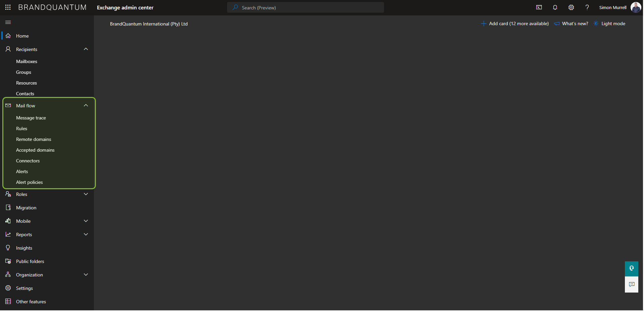Open What's new? link
The width and height of the screenshot is (644, 311).
(571, 23)
